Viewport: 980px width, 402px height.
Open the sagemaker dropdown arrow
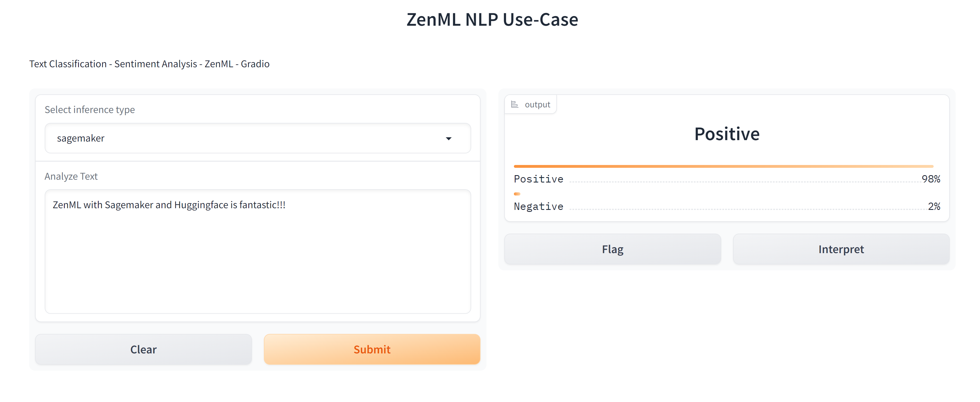(449, 139)
